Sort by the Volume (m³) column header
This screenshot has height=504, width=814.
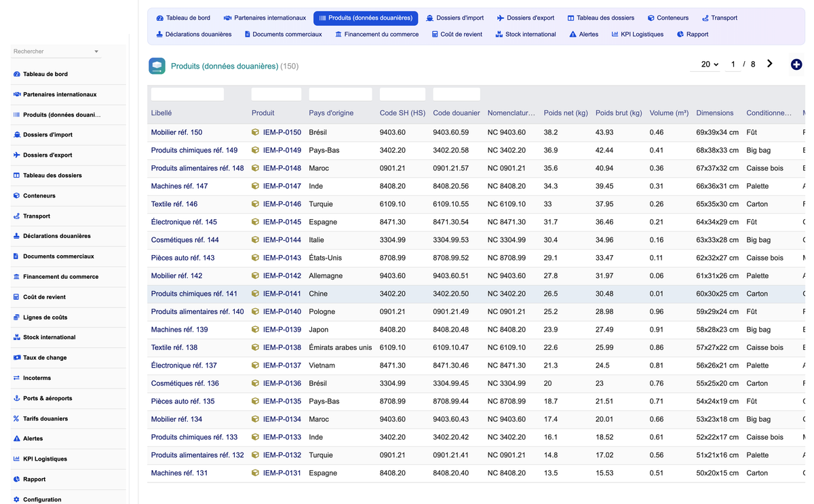pyautogui.click(x=669, y=113)
